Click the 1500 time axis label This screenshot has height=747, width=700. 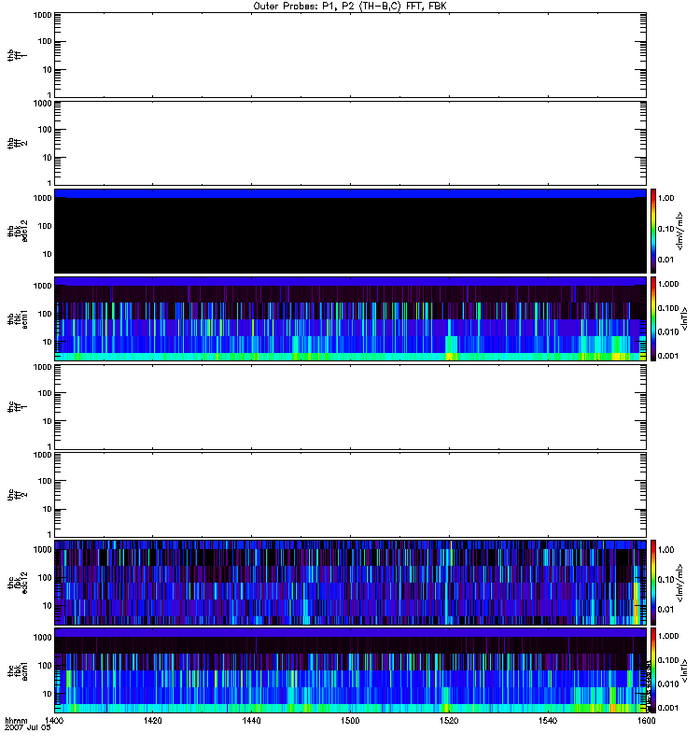350,722
